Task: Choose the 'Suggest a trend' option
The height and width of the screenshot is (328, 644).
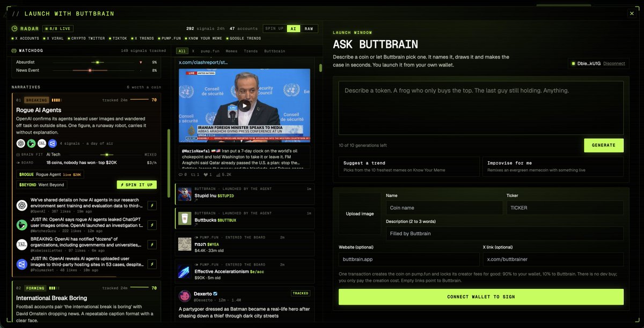Action: point(409,166)
